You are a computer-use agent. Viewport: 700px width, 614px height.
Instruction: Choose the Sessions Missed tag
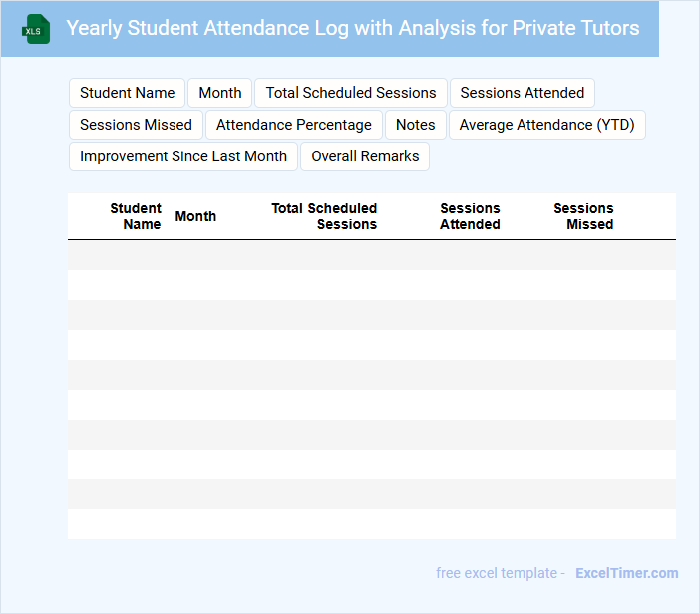136,125
